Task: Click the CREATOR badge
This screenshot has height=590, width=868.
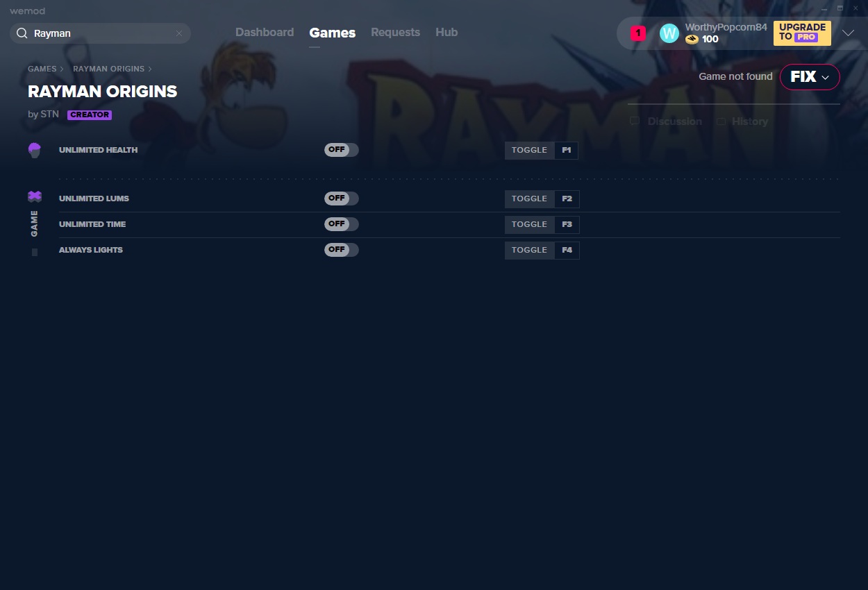Action: click(x=90, y=115)
